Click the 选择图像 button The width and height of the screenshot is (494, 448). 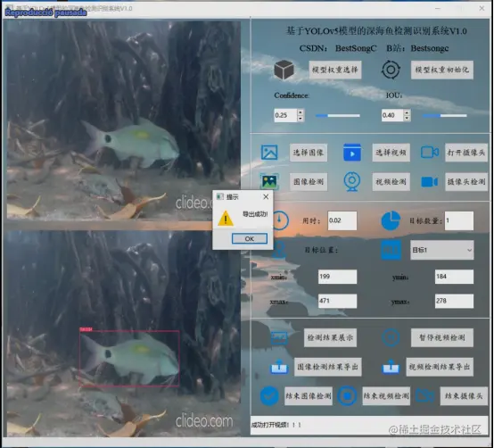(309, 153)
